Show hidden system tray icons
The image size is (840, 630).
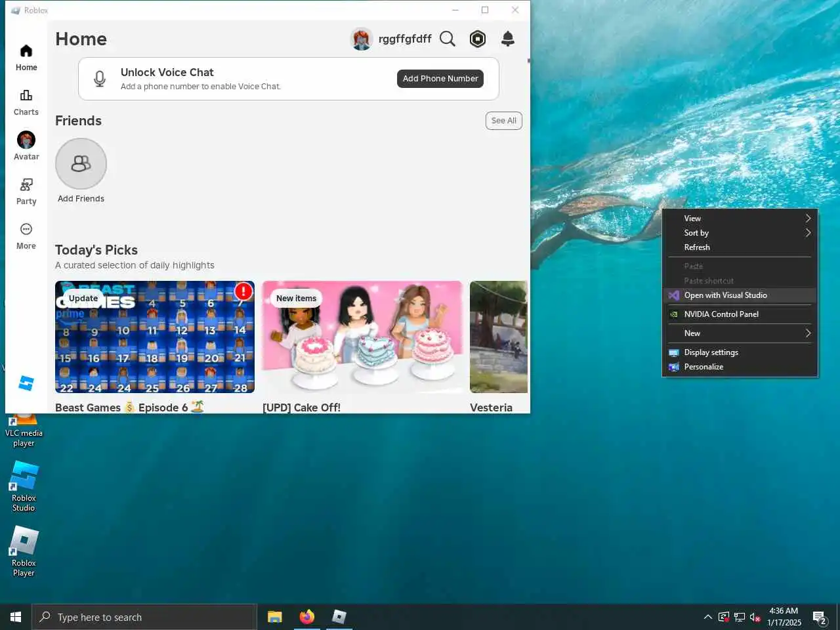pos(707,617)
